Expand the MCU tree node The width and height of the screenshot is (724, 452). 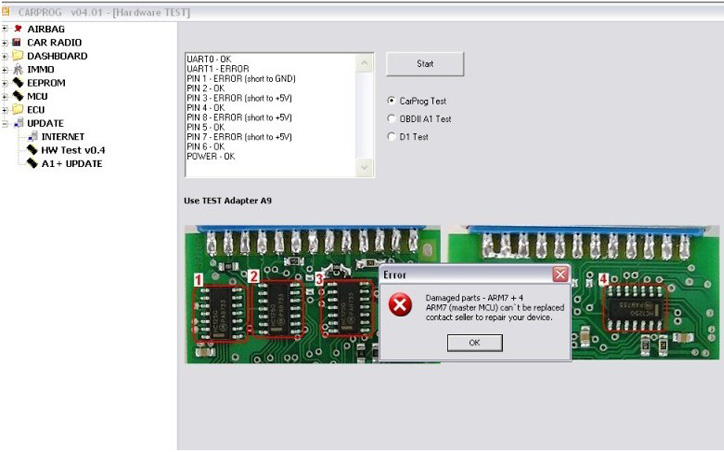pyautogui.click(x=5, y=96)
